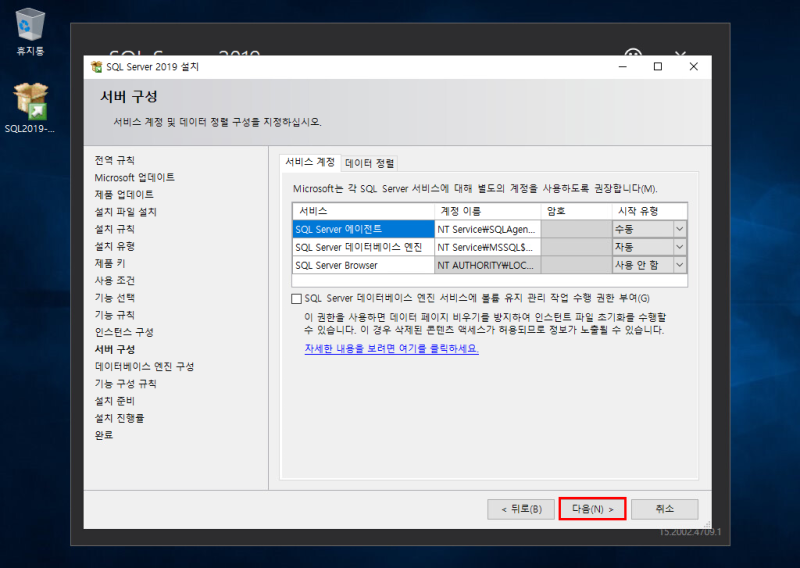Click the 설치 파일 설치 step

tap(126, 212)
